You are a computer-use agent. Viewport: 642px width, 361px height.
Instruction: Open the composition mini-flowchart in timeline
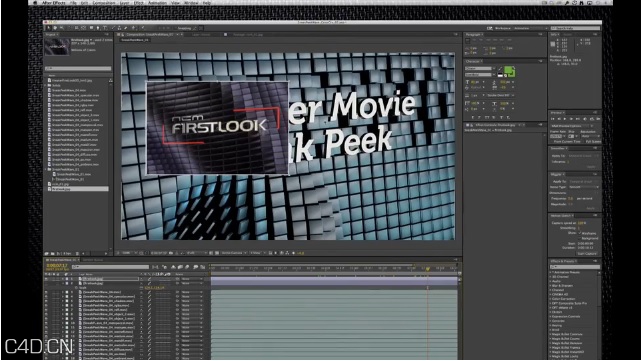click(155, 267)
